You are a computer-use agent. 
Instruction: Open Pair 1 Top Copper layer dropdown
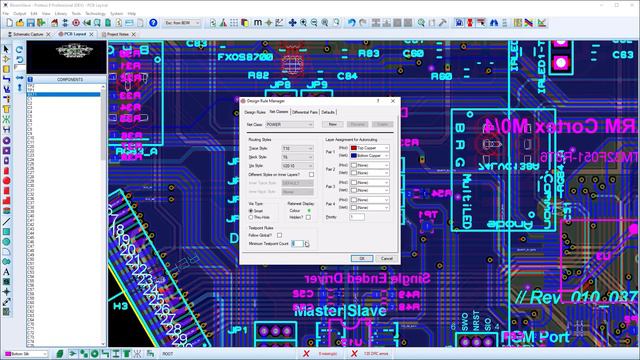(370, 148)
